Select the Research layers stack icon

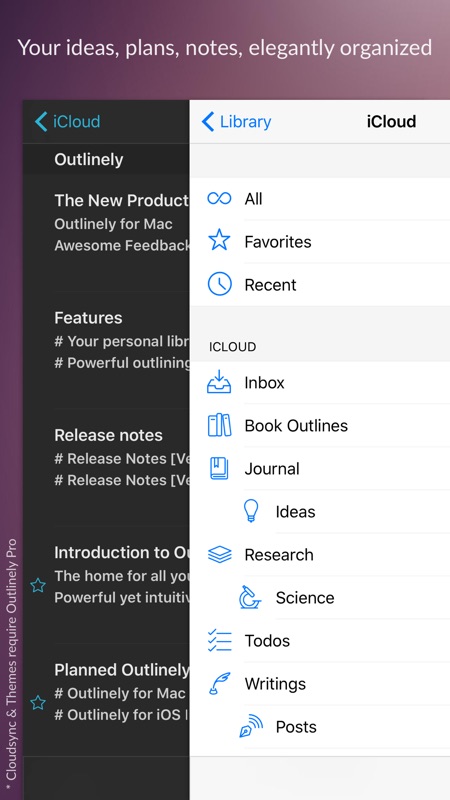click(219, 554)
